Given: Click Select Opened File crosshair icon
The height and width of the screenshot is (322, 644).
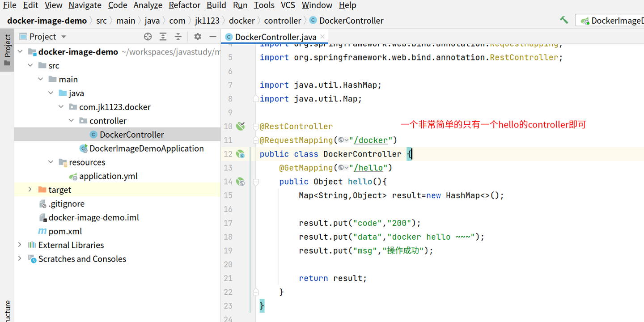Looking at the screenshot, I should point(148,37).
